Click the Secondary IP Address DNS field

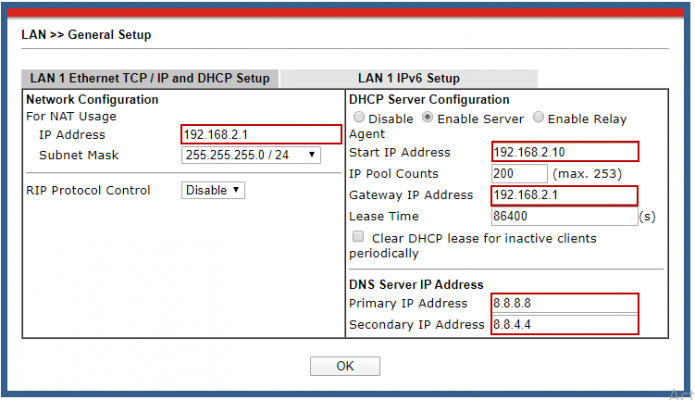[x=564, y=325]
